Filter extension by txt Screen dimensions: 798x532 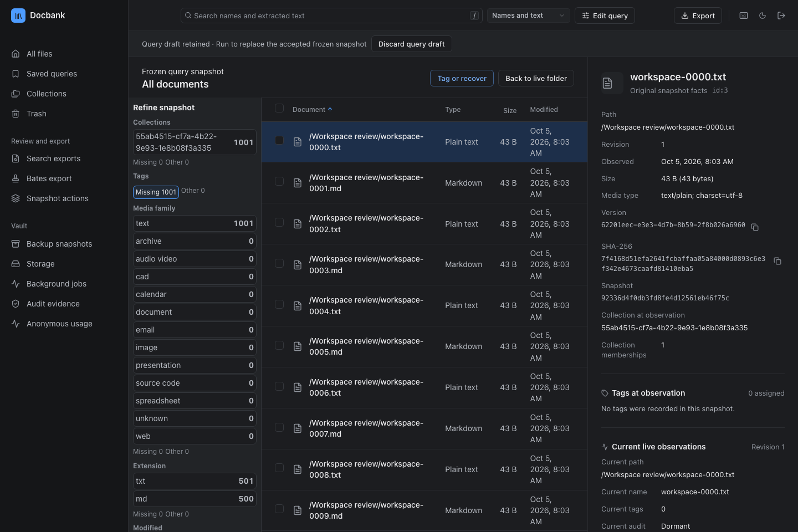[x=195, y=481]
